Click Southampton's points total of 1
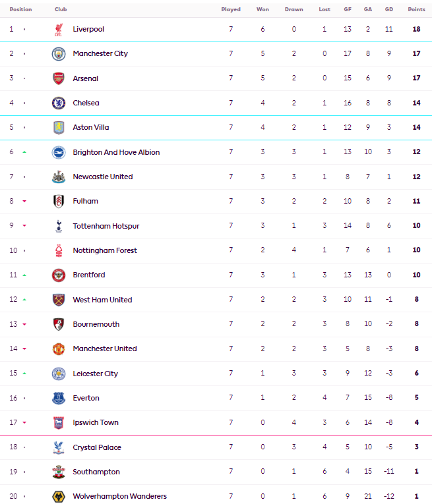432x504 pixels. (416, 472)
